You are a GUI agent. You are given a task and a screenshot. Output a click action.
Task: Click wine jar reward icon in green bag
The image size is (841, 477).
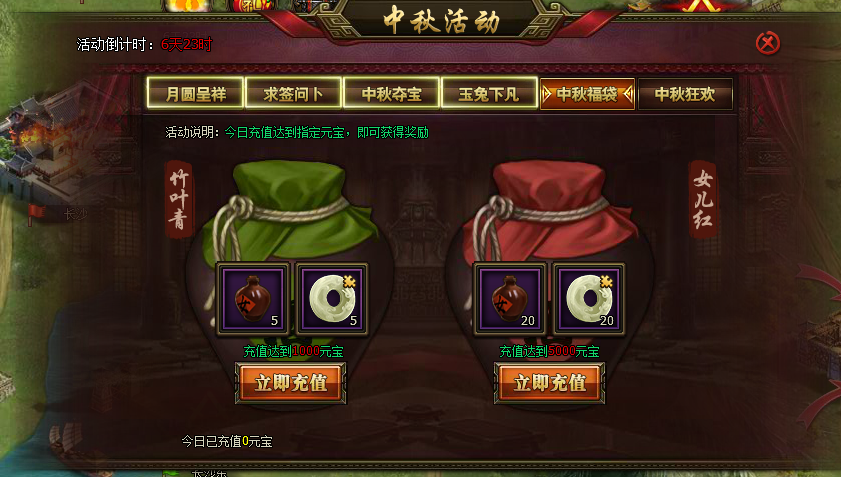pos(253,299)
